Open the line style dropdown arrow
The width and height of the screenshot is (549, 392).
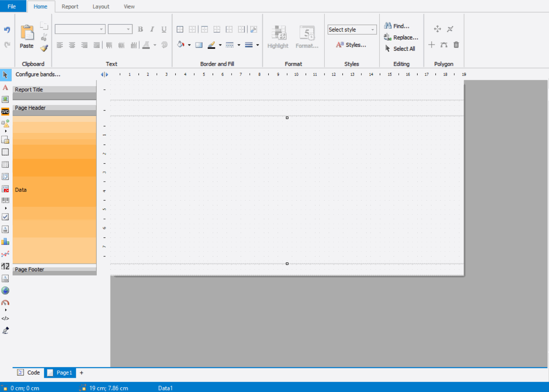[239, 45]
